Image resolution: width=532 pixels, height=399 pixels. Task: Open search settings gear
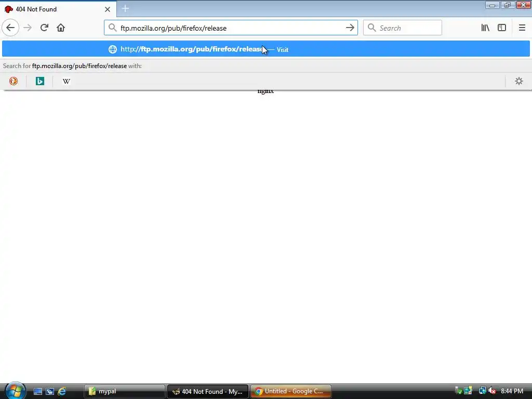tap(519, 81)
